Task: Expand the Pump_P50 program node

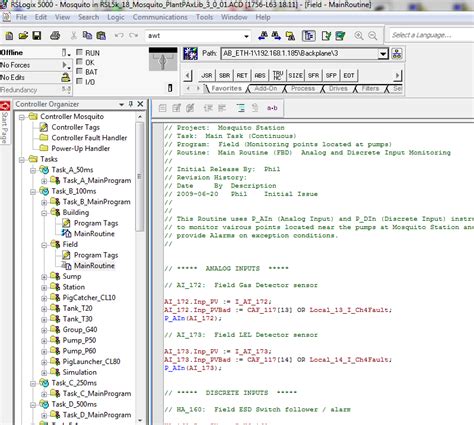Action: pyautogui.click(x=44, y=341)
